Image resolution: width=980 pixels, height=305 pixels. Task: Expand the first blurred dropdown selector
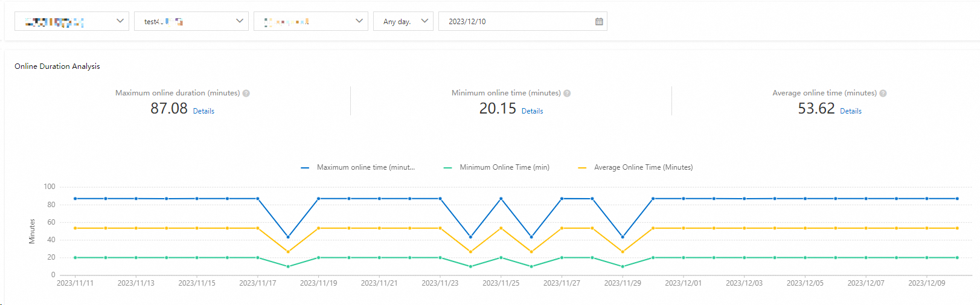71,22
